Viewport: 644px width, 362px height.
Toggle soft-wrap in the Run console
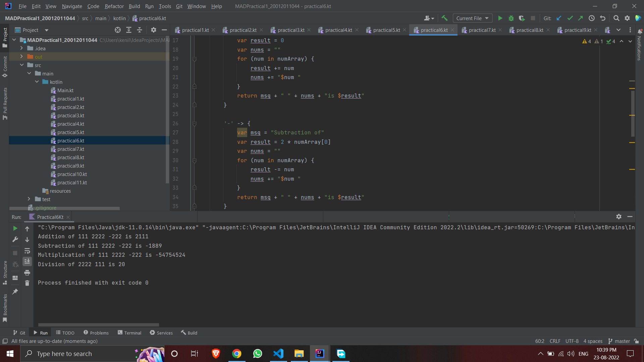point(27,251)
